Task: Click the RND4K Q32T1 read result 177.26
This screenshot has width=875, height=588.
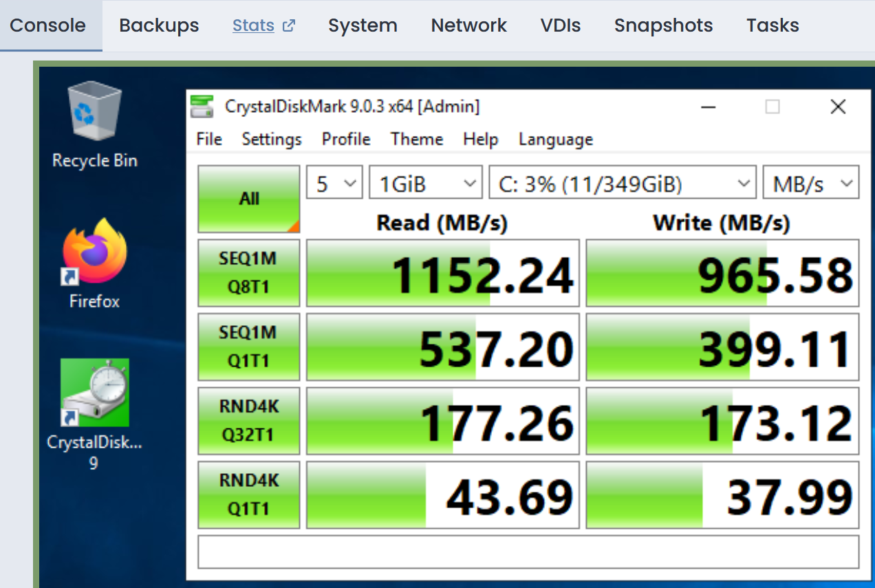Action: click(x=442, y=421)
